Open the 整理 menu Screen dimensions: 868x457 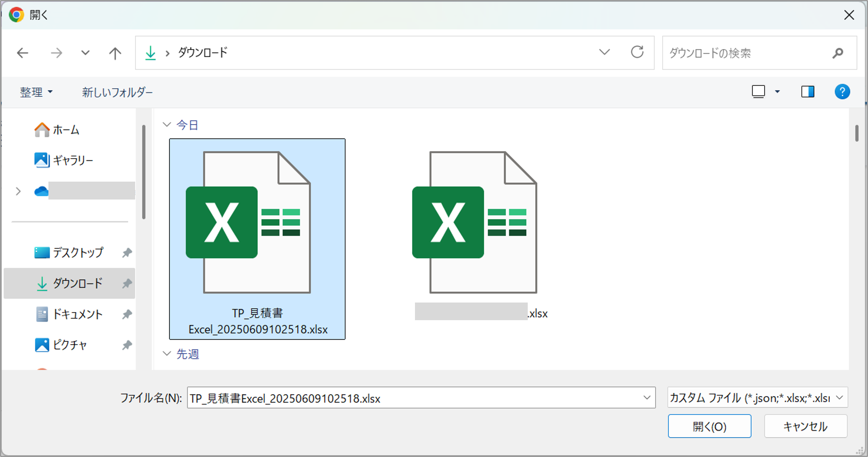pos(36,92)
